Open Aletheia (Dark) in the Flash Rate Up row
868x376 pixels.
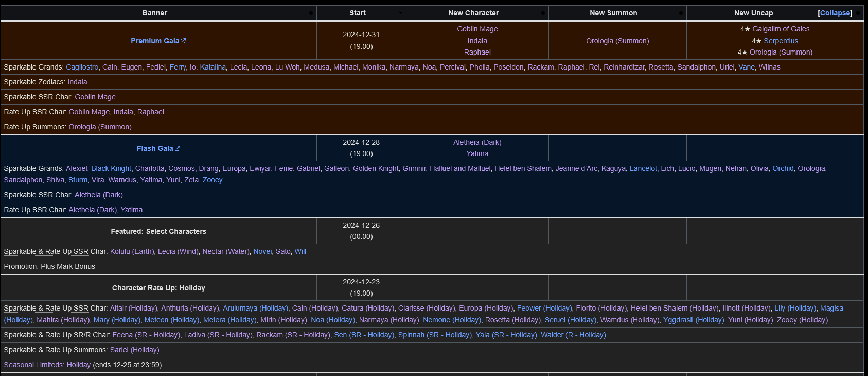(93, 210)
